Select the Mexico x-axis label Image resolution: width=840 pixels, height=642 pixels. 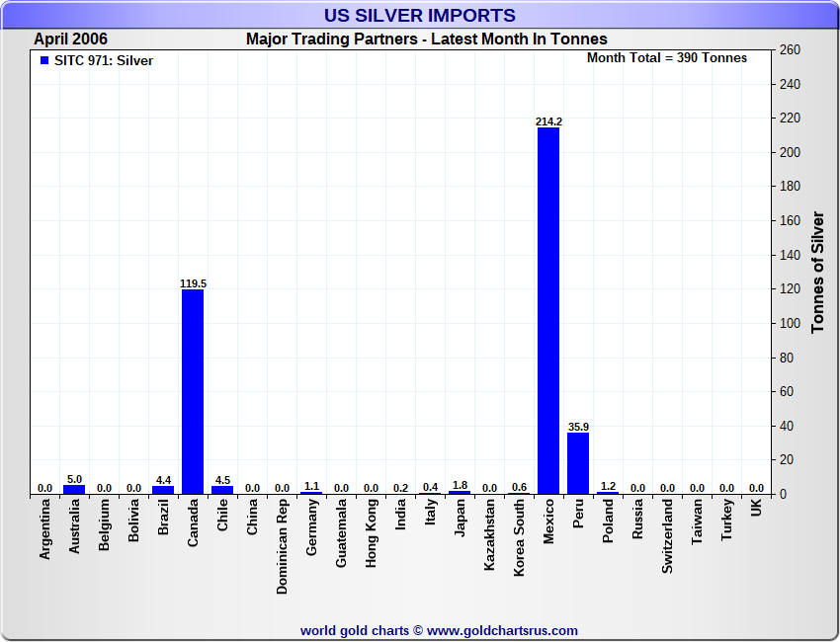[548, 529]
